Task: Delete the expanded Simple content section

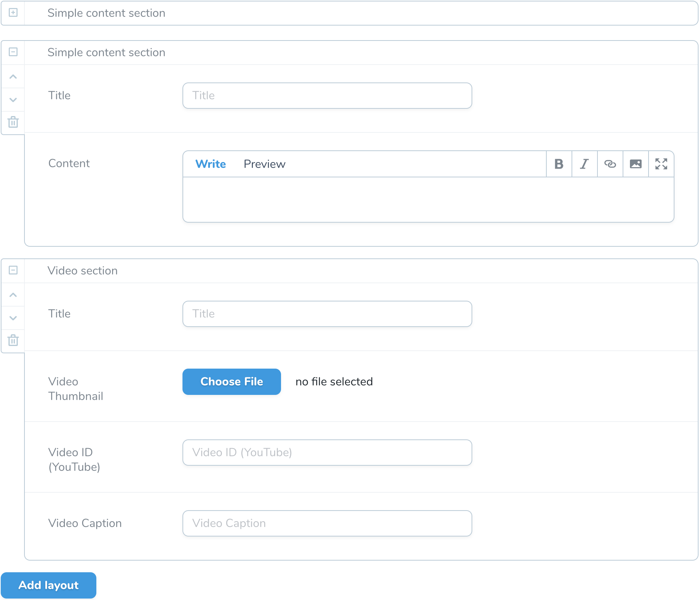Action: [13, 122]
